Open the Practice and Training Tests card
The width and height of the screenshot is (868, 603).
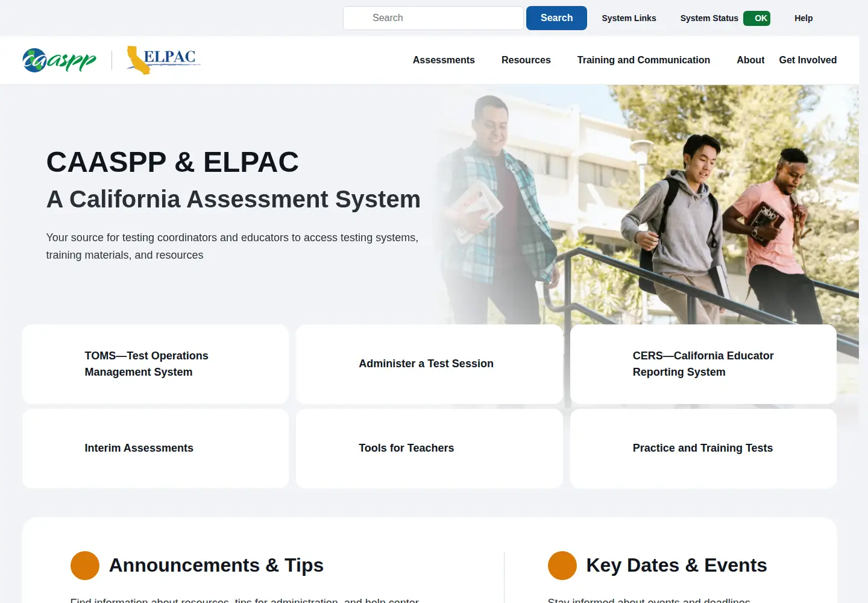click(703, 449)
